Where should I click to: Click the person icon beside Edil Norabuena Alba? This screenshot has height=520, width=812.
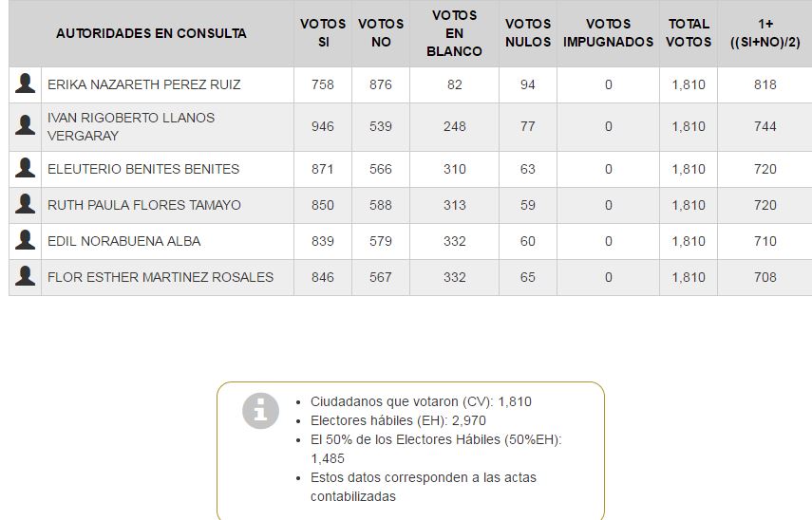[25, 241]
